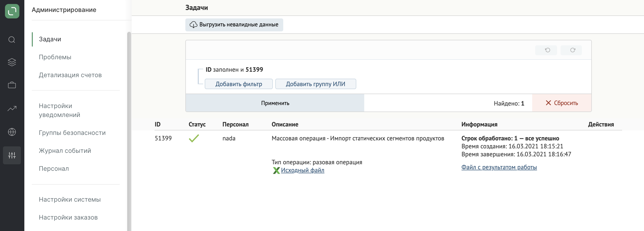
Task: Click Время создания timestamp text
Action: point(512,146)
